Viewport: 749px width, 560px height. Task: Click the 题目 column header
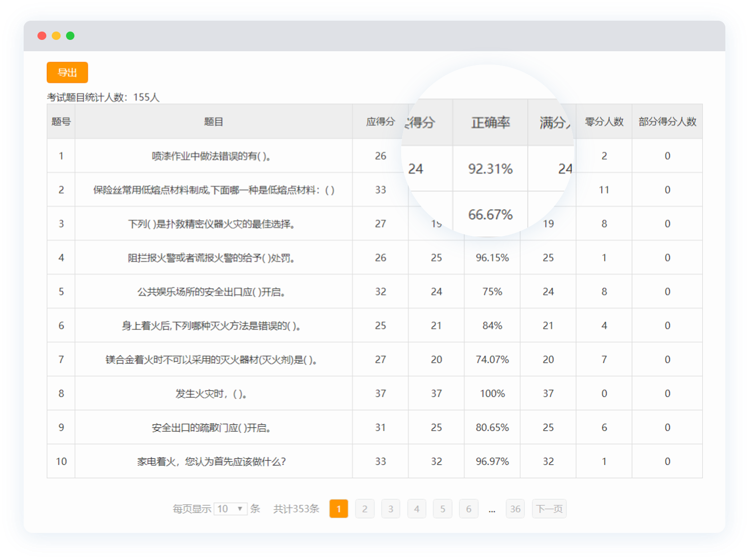click(213, 122)
